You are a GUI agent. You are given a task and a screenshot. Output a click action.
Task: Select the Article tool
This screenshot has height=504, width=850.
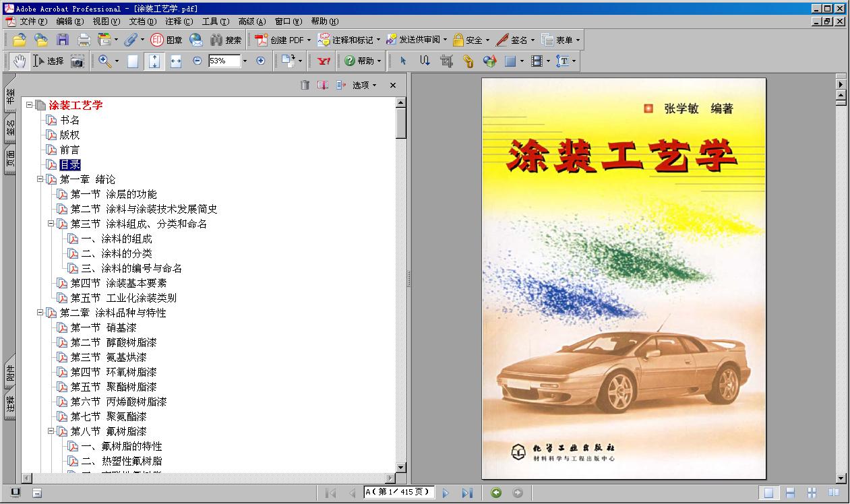[425, 61]
